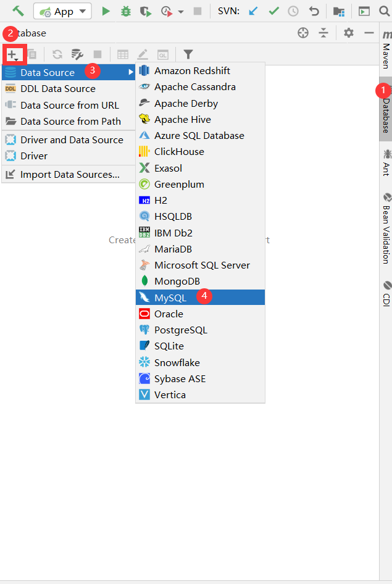Select Sybase ASE
Viewport: 392px width, 584px height.
tap(200, 378)
